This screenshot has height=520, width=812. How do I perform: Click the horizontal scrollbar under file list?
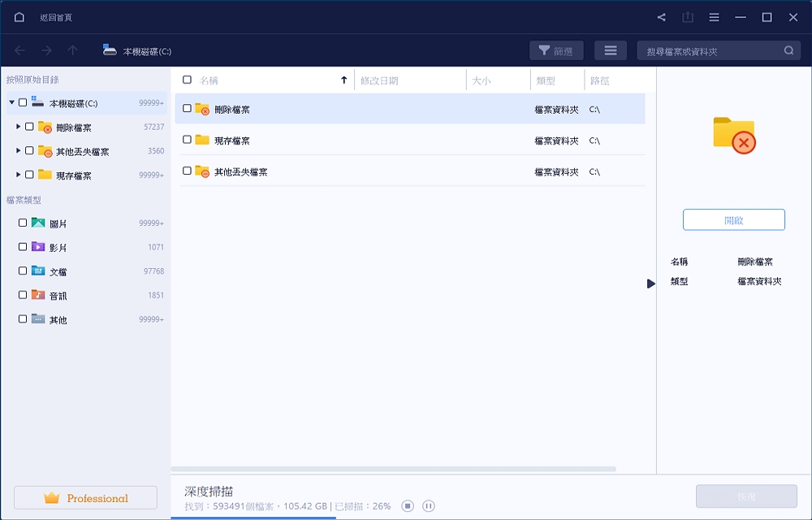pyautogui.click(x=394, y=469)
